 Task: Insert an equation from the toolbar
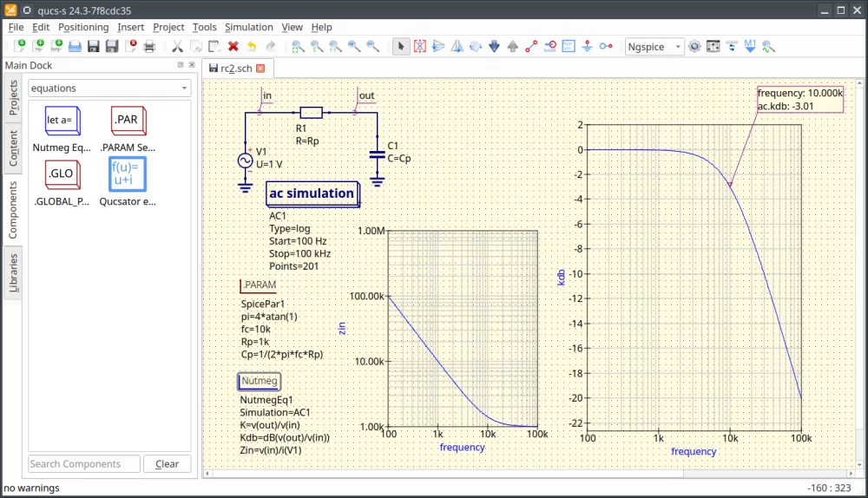(x=569, y=47)
